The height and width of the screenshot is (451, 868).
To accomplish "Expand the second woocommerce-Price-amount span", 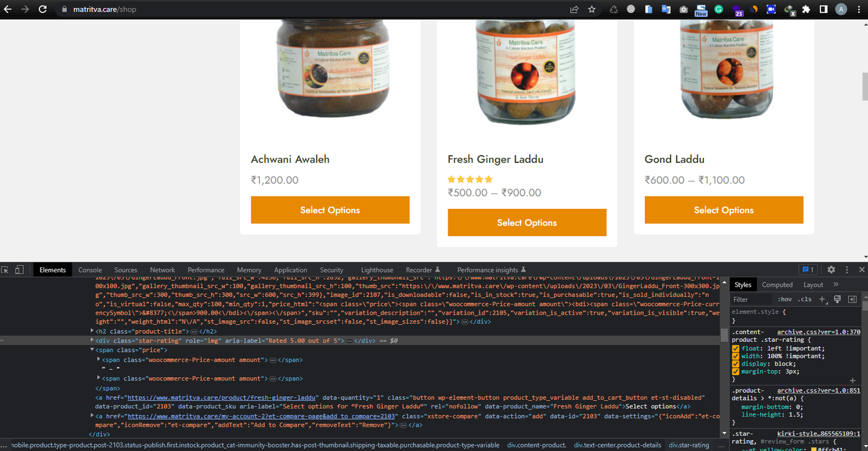I will click(99, 378).
